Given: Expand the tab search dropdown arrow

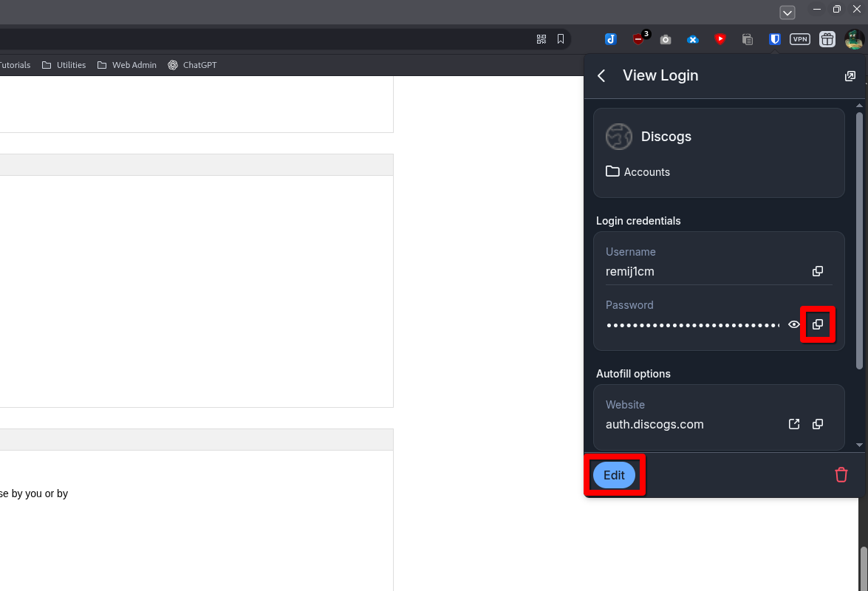Looking at the screenshot, I should (x=787, y=13).
